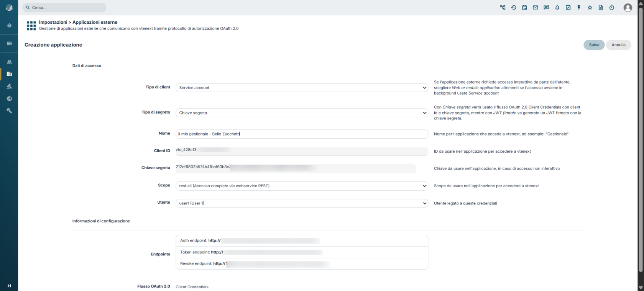The image size is (644, 291).
Task: Open the mail envelope icon
Action: pyautogui.click(x=536, y=7)
